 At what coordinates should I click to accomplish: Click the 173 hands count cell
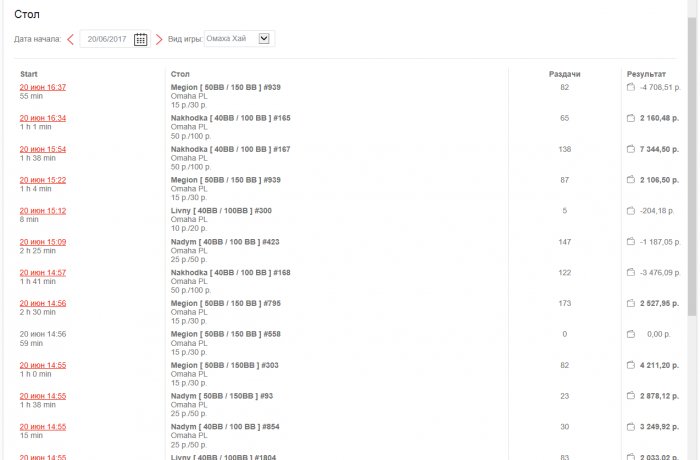[564, 303]
